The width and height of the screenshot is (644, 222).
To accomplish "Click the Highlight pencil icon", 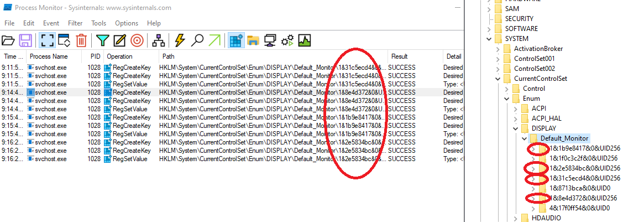I will [x=119, y=40].
